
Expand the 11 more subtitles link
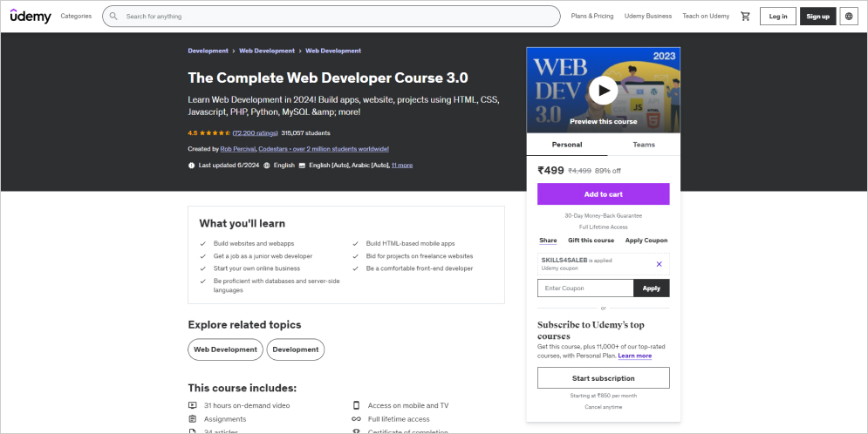[402, 166]
